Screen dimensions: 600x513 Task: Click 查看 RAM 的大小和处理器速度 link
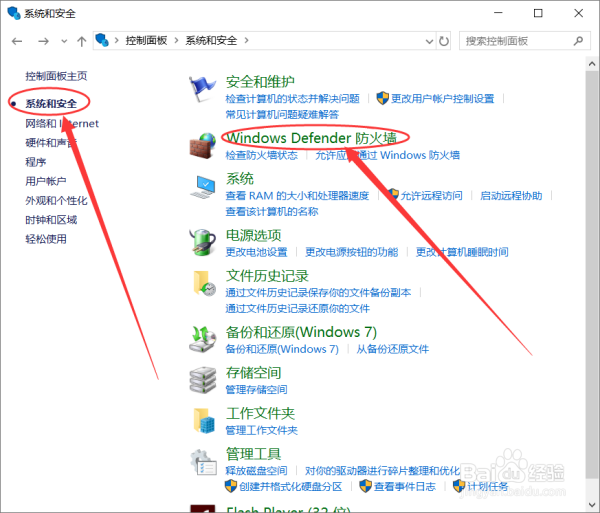(297, 195)
